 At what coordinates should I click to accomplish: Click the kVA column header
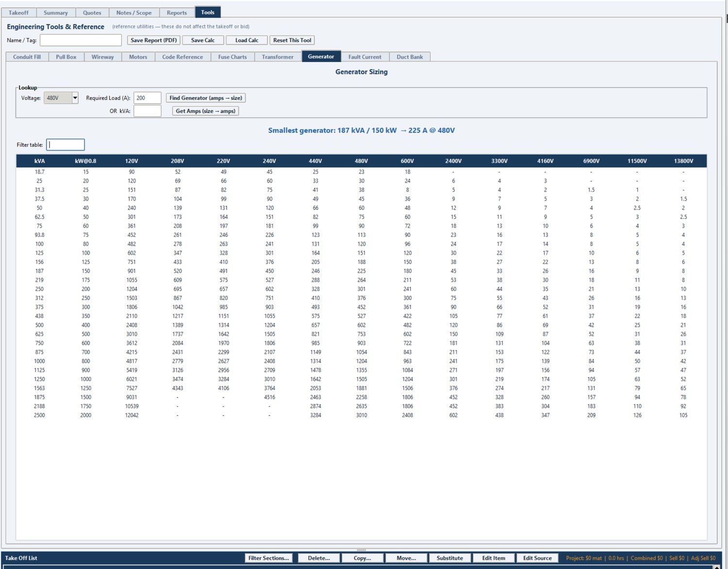[39, 161]
